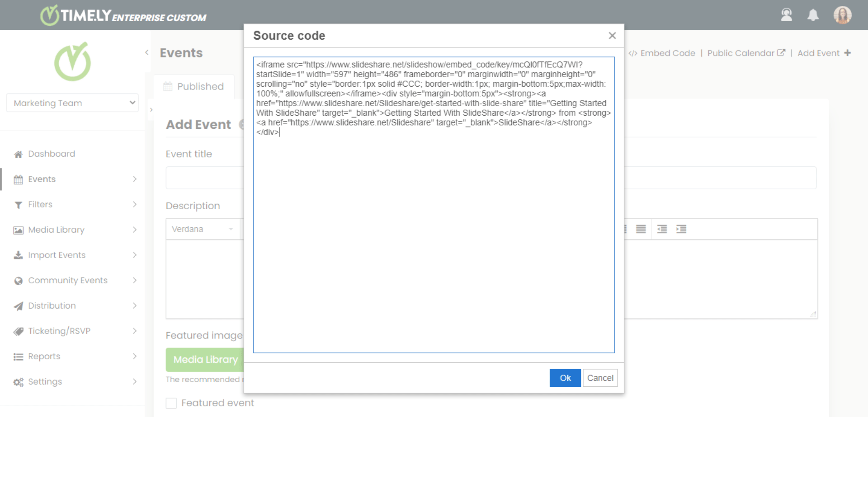Click the Filters funnel icon
This screenshot has width=868, height=488.
18,205
